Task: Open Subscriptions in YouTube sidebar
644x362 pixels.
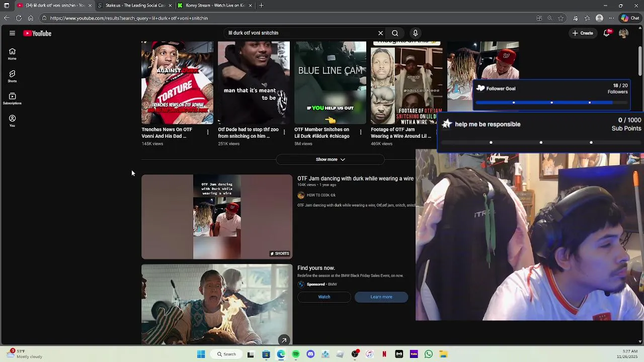Action: click(12, 99)
